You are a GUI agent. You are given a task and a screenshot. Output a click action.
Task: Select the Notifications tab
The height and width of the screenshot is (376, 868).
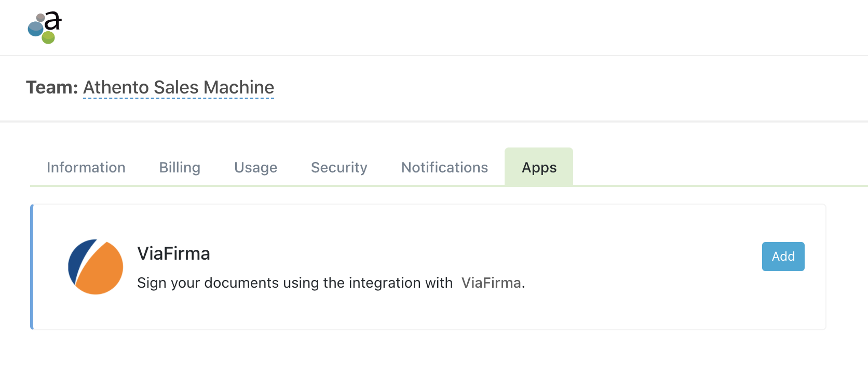click(444, 167)
